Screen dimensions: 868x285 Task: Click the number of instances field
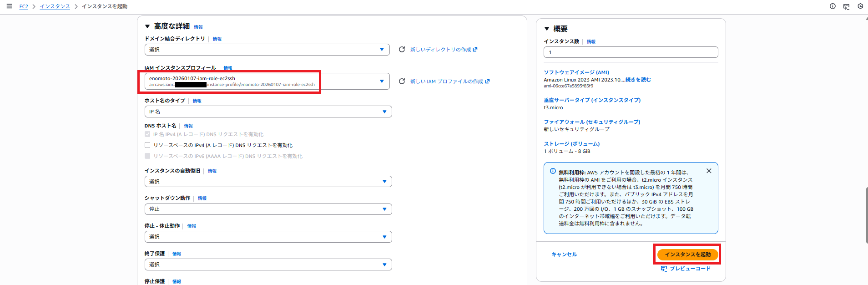tap(631, 52)
